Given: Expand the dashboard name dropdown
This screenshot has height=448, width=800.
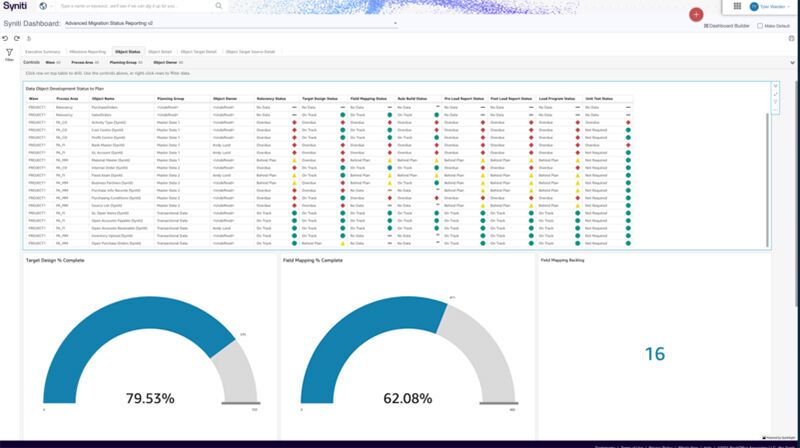Looking at the screenshot, I should pos(395,22).
